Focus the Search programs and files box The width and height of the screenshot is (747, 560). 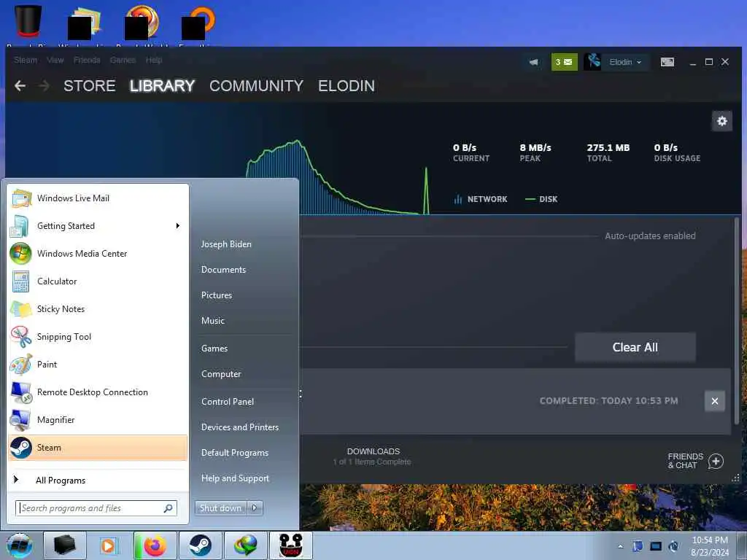click(96, 508)
